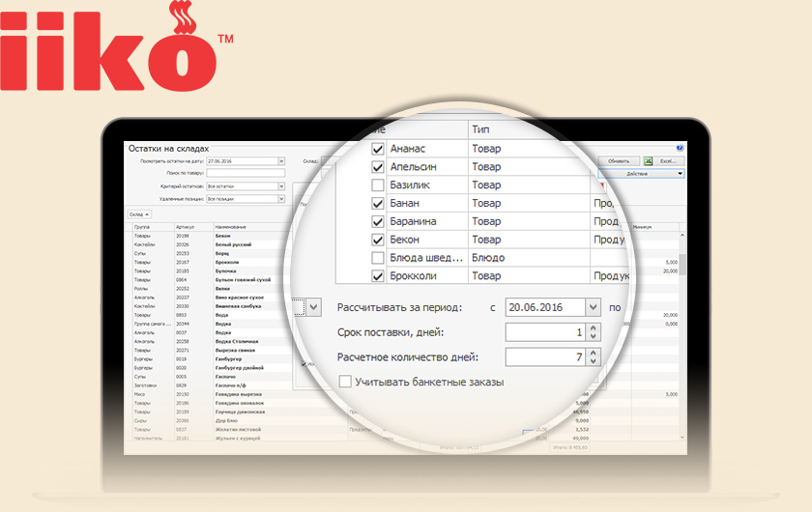Click the Группа column header
The height and width of the screenshot is (512, 812).
pyautogui.click(x=142, y=227)
